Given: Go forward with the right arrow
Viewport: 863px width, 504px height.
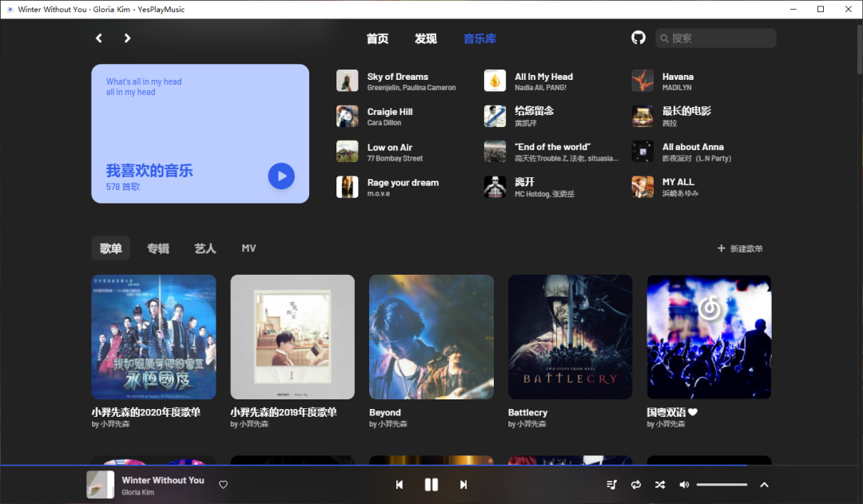Looking at the screenshot, I should pyautogui.click(x=127, y=38).
